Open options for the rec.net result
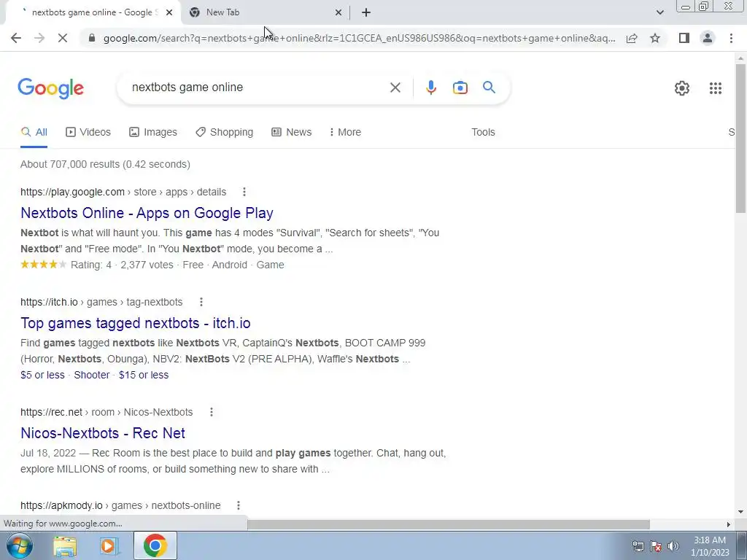747x560 pixels. (212, 412)
